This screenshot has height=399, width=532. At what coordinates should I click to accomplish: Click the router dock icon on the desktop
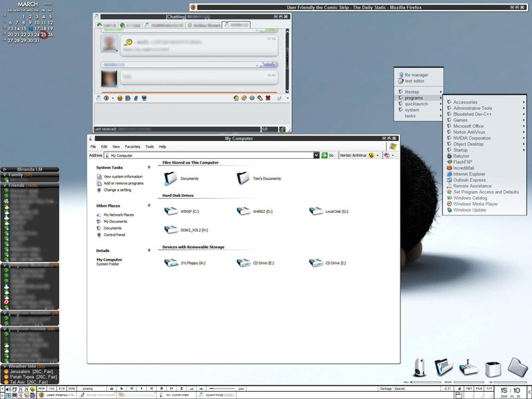[469, 368]
